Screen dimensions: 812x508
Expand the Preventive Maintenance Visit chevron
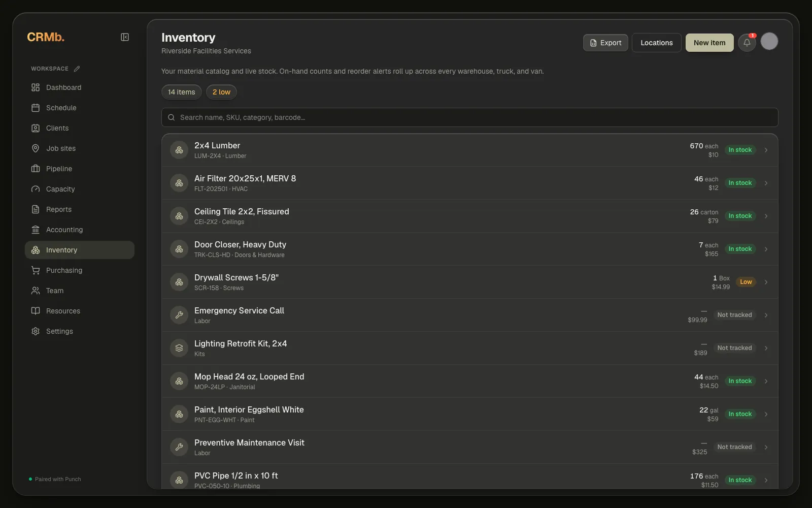pyautogui.click(x=766, y=447)
